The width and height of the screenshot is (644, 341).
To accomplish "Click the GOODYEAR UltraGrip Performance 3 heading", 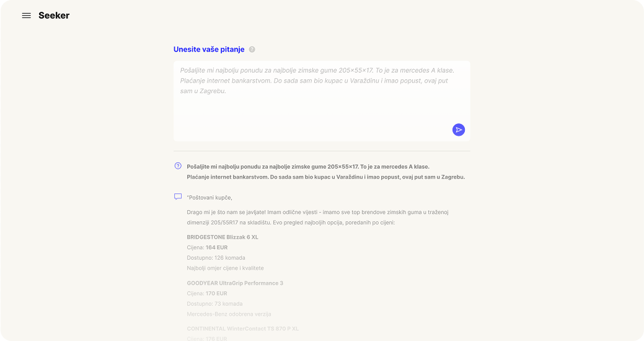I will tap(235, 283).
